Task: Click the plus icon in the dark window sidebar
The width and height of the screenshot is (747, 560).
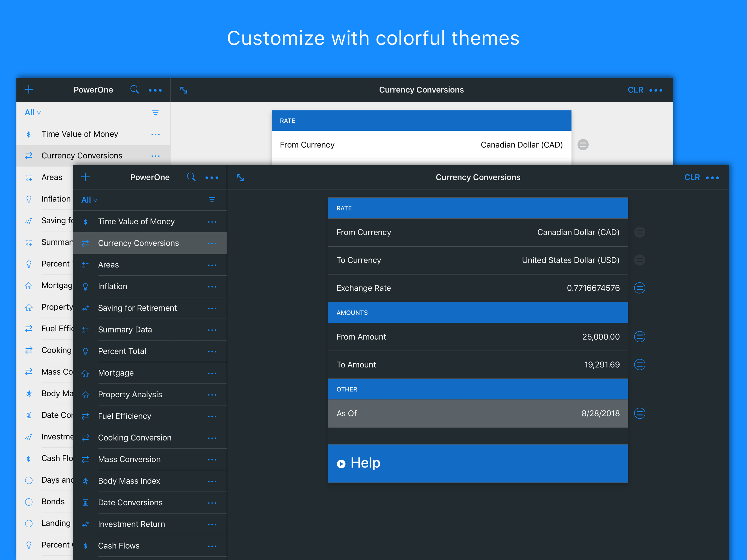Action: 85,177
